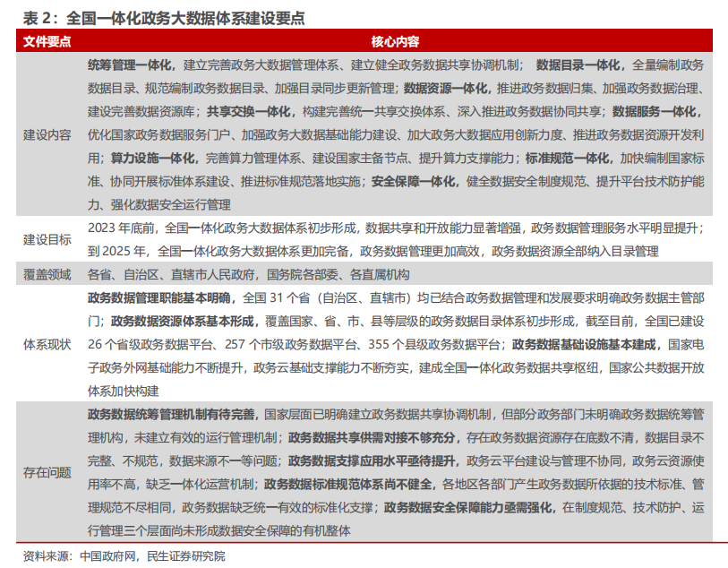Click bold text 数据资源一体化
The width and height of the screenshot is (728, 568).
[x=445, y=88]
